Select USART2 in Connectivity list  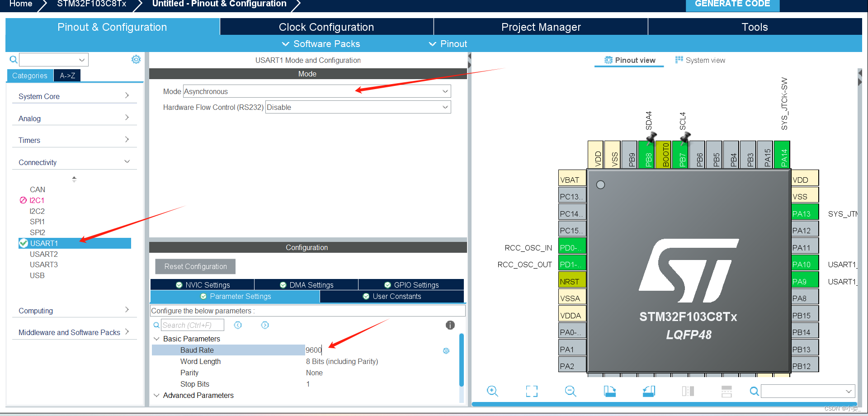(44, 254)
